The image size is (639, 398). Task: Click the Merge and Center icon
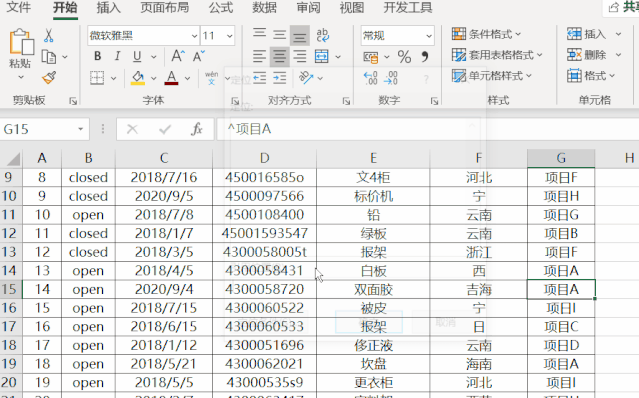(322, 56)
